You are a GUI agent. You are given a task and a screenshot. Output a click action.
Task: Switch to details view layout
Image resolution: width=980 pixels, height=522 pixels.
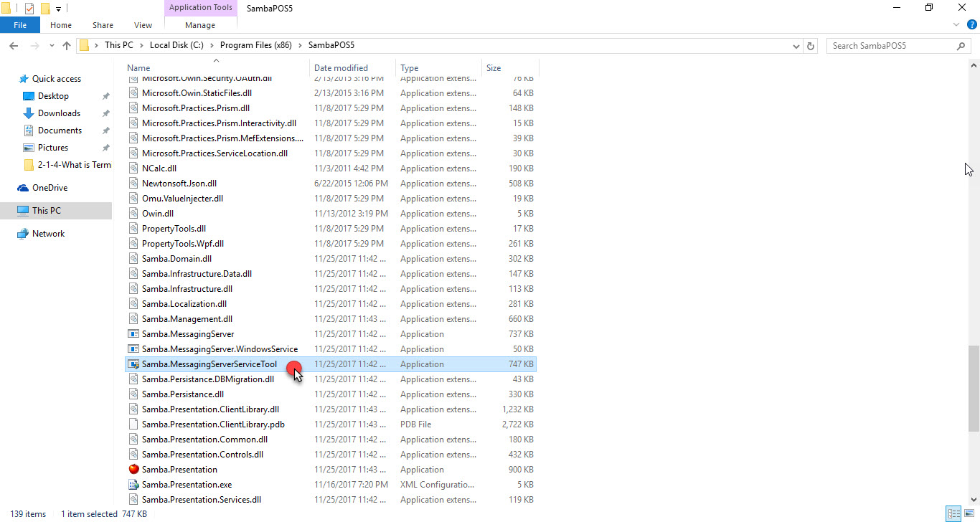(953, 513)
